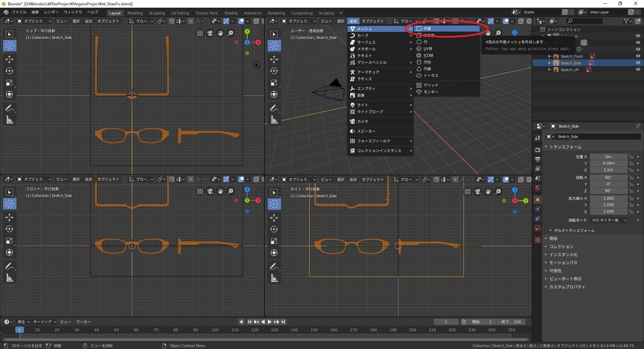Screen dimensions: 644x349
Task: Click the end frame 250 field
Action: pyautogui.click(x=511, y=322)
